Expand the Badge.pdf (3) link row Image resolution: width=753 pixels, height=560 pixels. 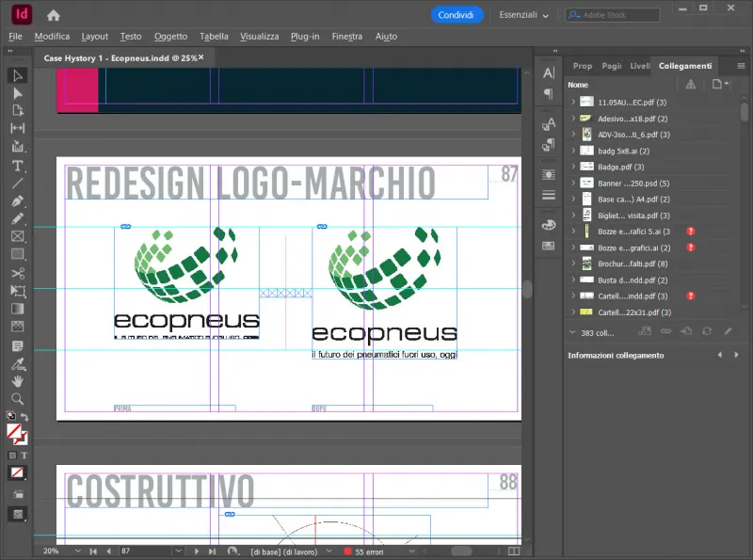(x=573, y=167)
